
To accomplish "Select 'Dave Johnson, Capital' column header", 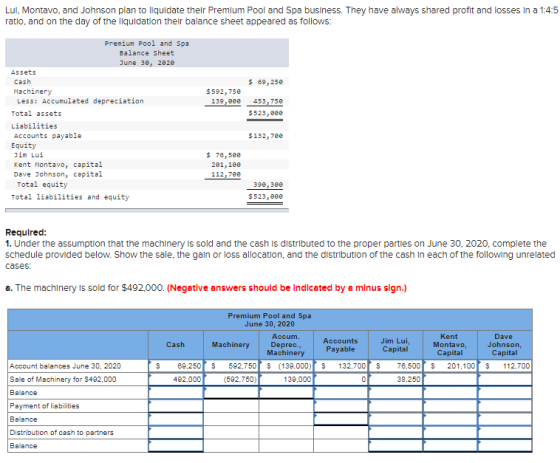I will 504,345.
